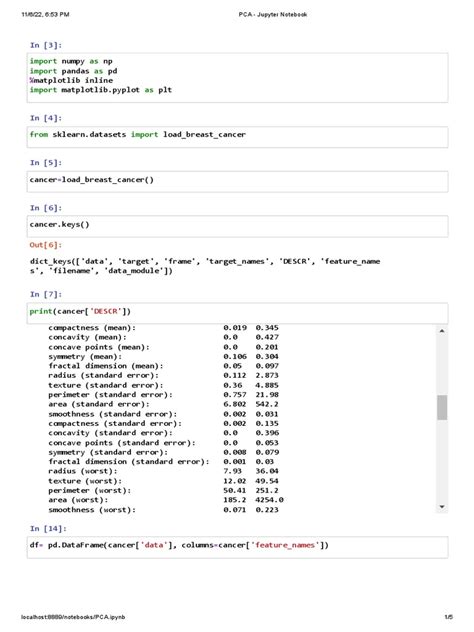Click the 'area (worst):' output row
Viewport: 474px width, 632px height.
(x=166, y=500)
